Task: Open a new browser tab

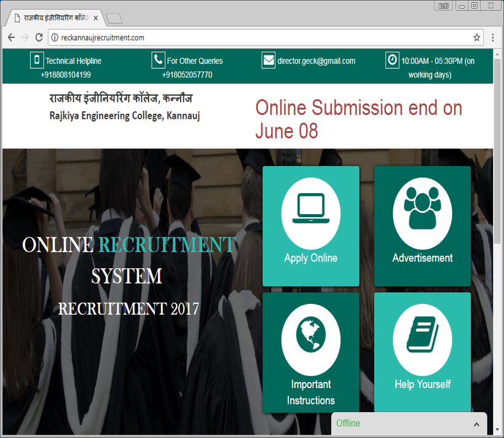Action: coord(114,18)
